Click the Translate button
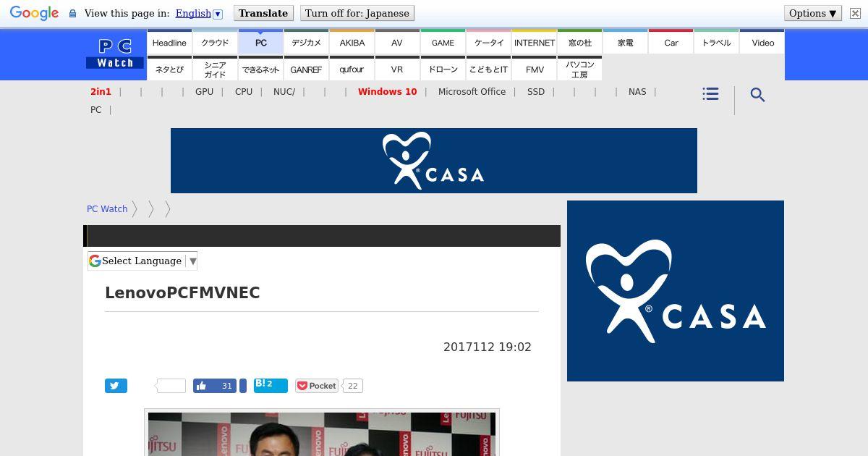The image size is (868, 456). (x=263, y=13)
